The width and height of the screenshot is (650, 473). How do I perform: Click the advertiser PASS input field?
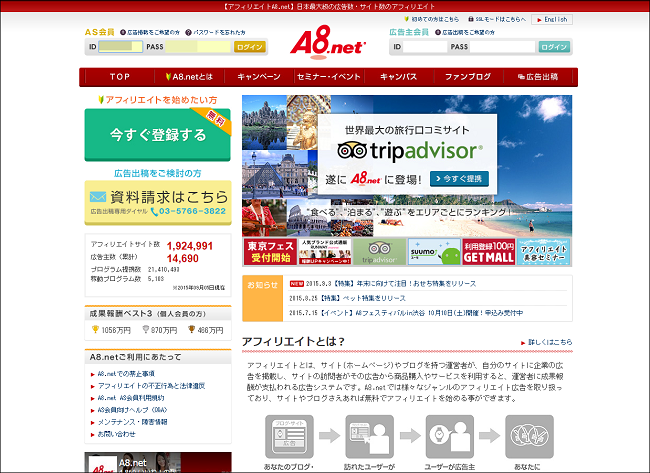tap(502, 47)
